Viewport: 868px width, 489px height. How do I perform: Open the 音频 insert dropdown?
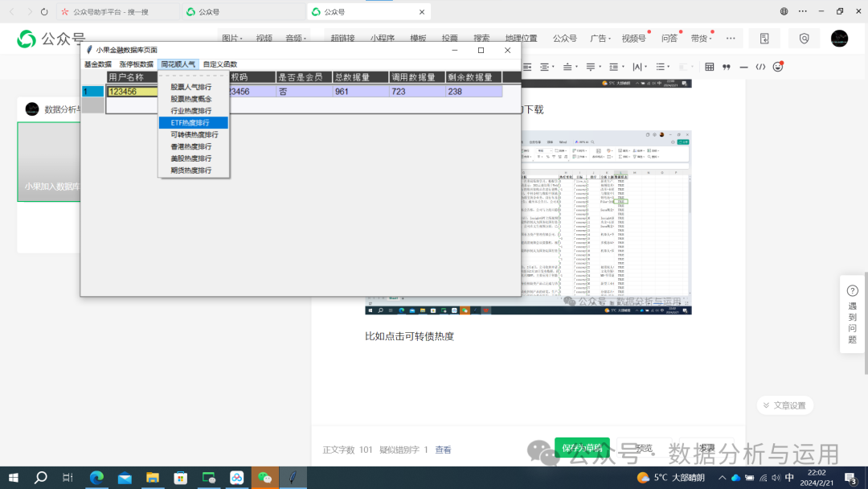coord(296,39)
